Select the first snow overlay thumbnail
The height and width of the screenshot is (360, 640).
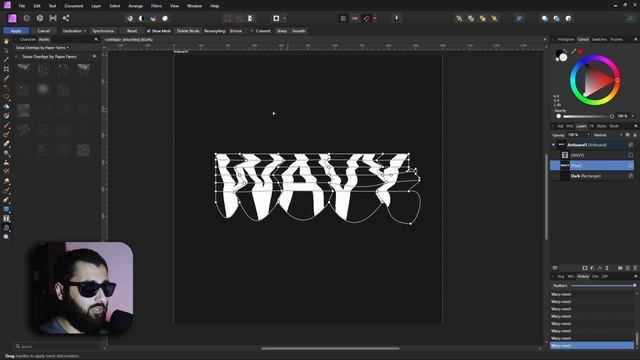(24, 69)
